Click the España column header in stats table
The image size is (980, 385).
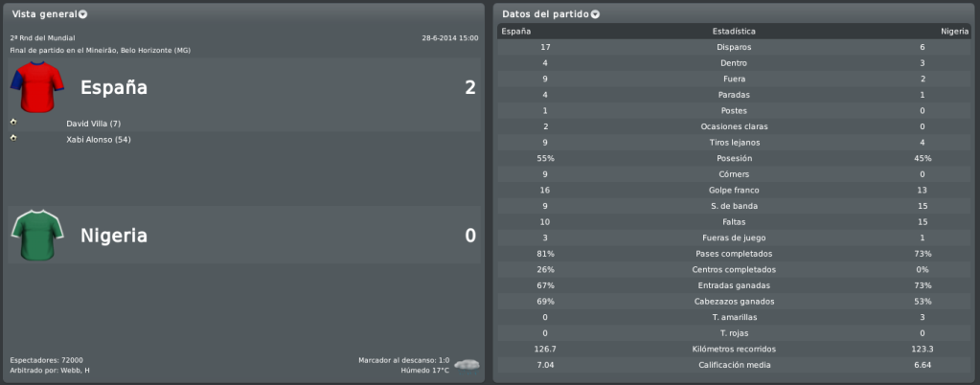(516, 32)
